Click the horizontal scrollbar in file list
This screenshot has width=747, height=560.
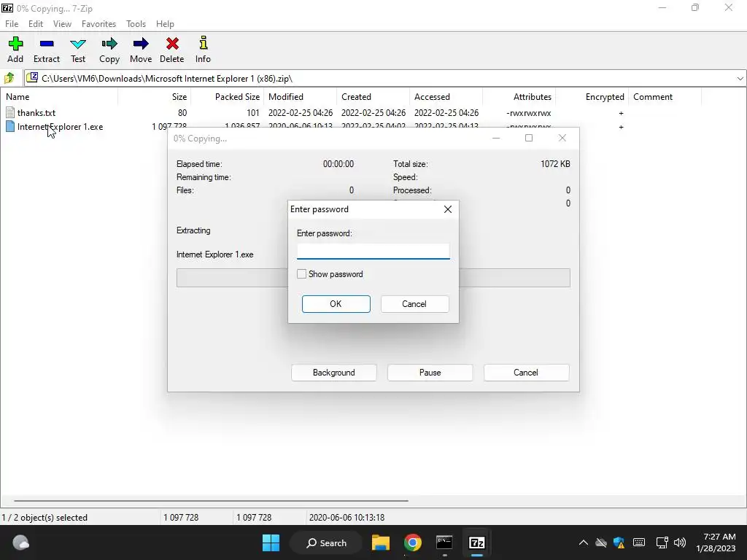click(211, 500)
